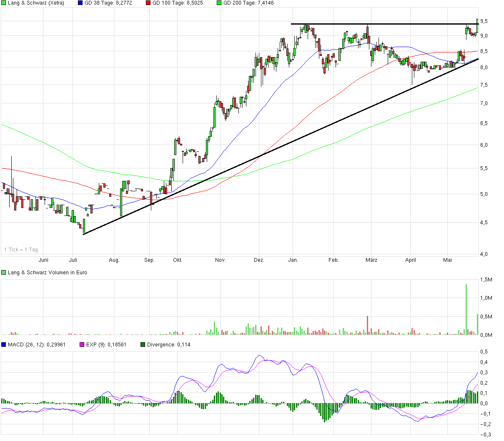Click the 6,5 price axis value
Viewport: 504px width, 441px height.
[x=484, y=123]
